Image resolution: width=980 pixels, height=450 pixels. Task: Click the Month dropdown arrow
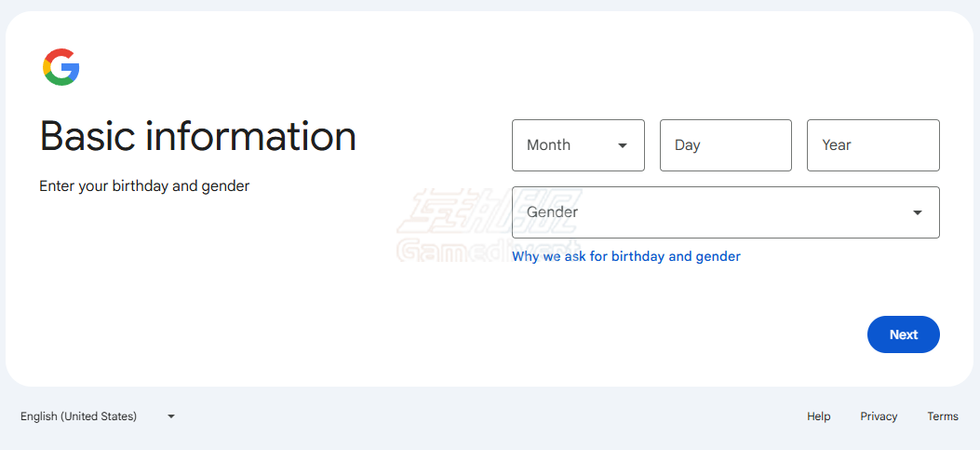click(623, 145)
